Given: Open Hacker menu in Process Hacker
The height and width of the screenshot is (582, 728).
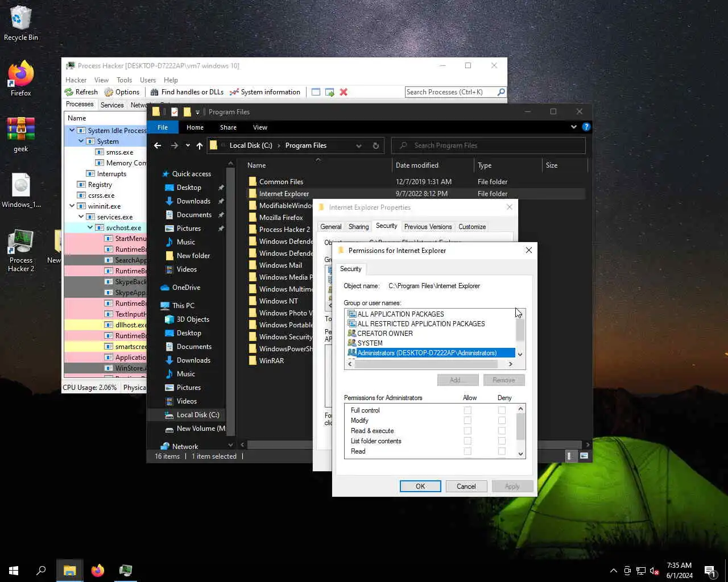Looking at the screenshot, I should 76,80.
